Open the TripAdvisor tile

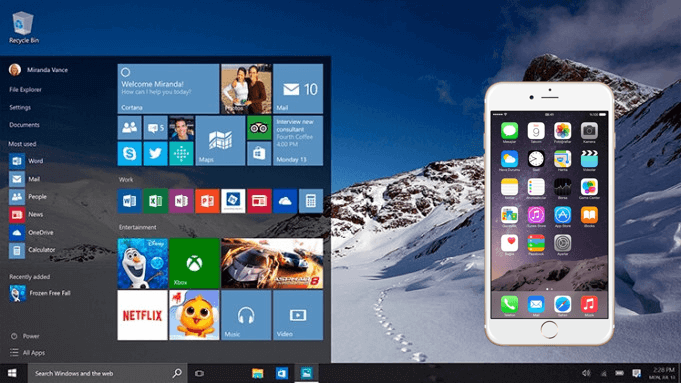click(259, 128)
